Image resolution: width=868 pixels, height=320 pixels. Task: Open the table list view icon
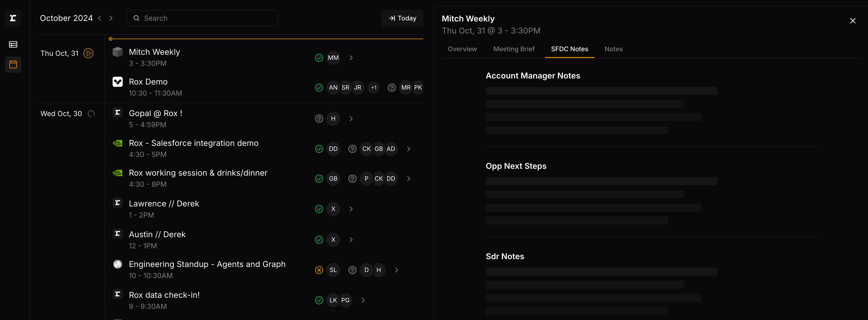(x=13, y=44)
